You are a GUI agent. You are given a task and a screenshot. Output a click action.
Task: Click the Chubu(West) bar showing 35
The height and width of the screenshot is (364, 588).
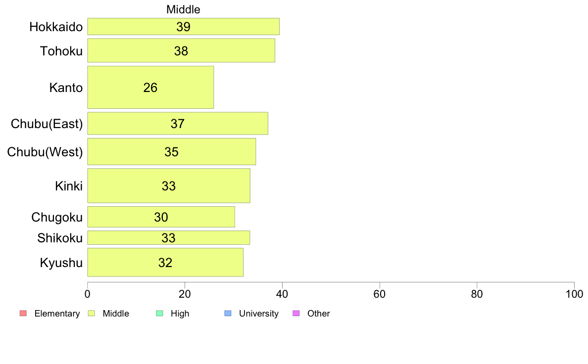tap(171, 151)
